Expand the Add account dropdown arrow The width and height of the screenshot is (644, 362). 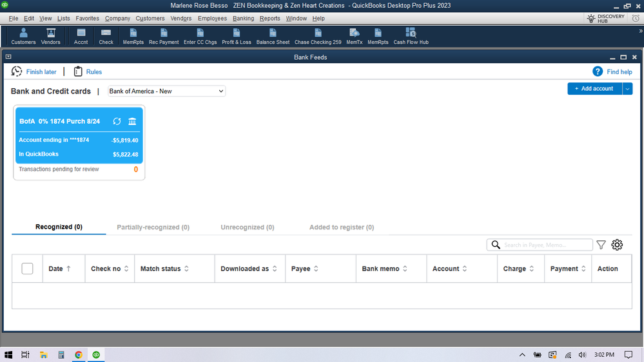[x=627, y=89]
